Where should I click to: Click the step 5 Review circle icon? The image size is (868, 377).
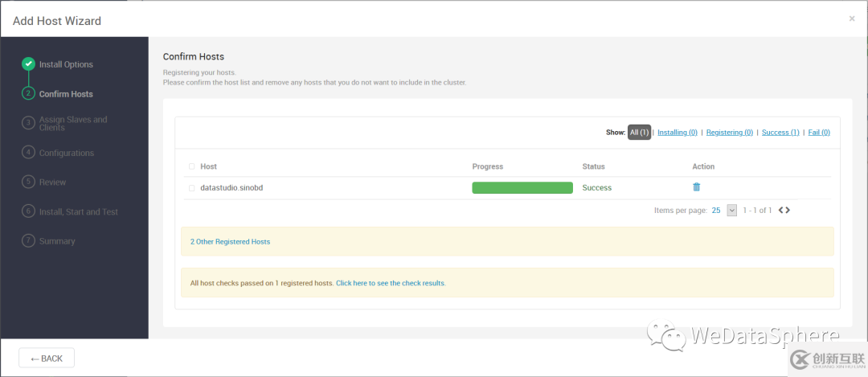[x=29, y=182]
